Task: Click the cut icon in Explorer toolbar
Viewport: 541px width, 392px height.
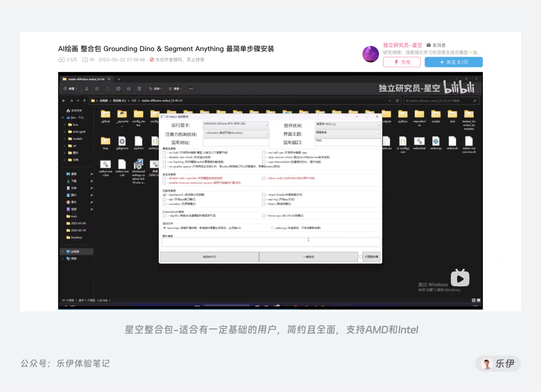Action: 87,89
